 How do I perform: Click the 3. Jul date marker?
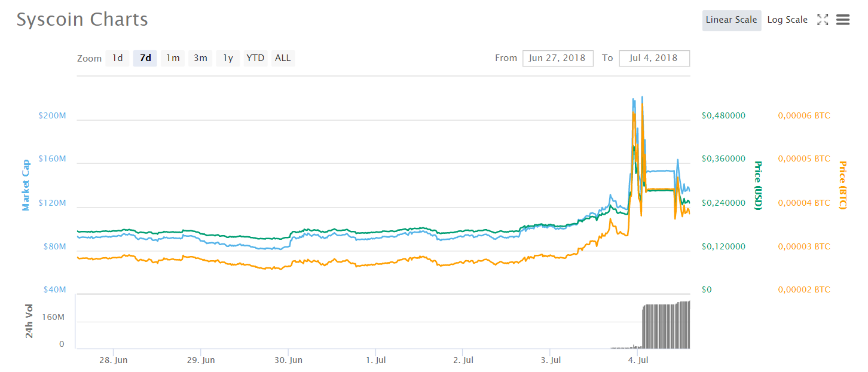(551, 360)
